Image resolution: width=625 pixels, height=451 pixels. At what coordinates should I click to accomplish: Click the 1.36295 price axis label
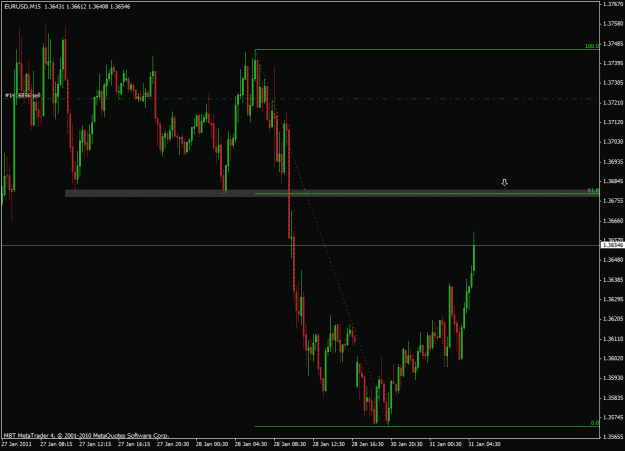[613, 299]
